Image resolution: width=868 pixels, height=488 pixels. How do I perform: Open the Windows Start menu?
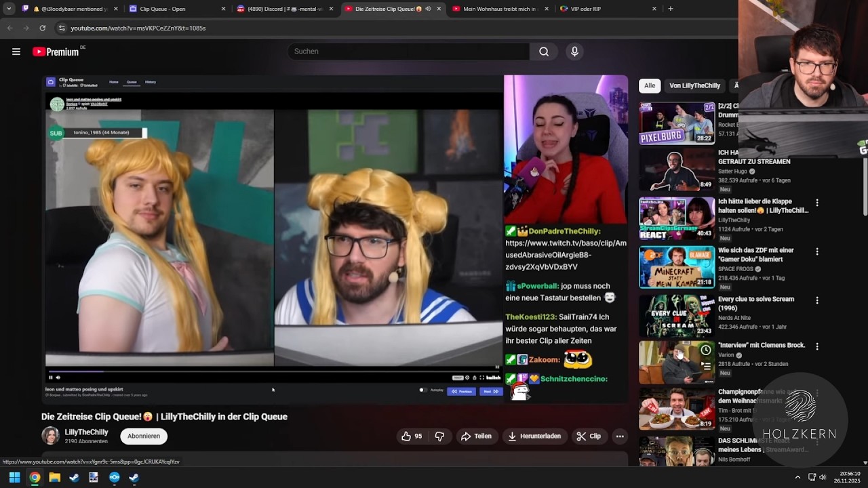(x=14, y=477)
